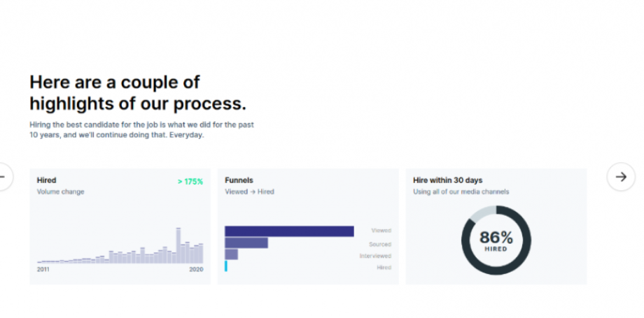Click the Interviewed label in funnel chart
Image resolution: width=644 pixels, height=318 pixels.
click(375, 256)
